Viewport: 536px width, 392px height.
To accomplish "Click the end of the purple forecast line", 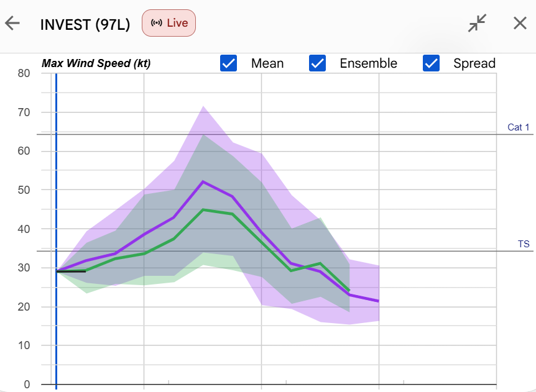I will [379, 301].
